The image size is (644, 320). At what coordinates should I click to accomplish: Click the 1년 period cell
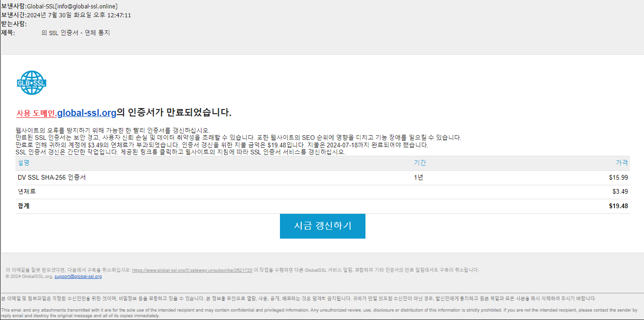(418, 177)
